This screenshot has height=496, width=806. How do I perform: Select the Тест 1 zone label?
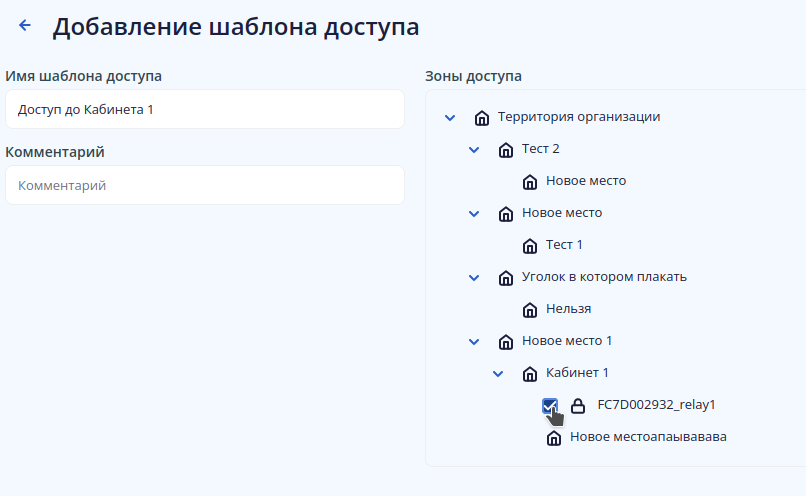pos(565,245)
